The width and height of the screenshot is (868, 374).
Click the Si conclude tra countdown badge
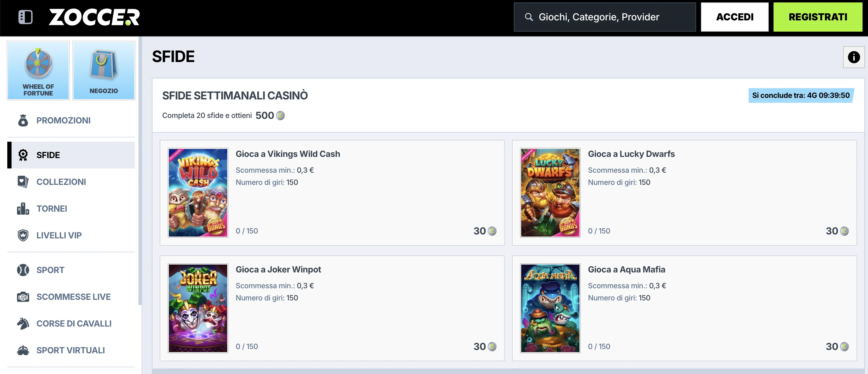click(x=801, y=95)
